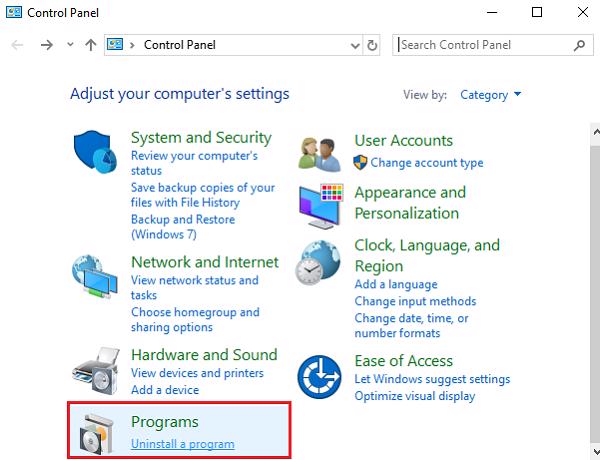Expand the address bar history dropdown
600x460 pixels.
[355, 45]
